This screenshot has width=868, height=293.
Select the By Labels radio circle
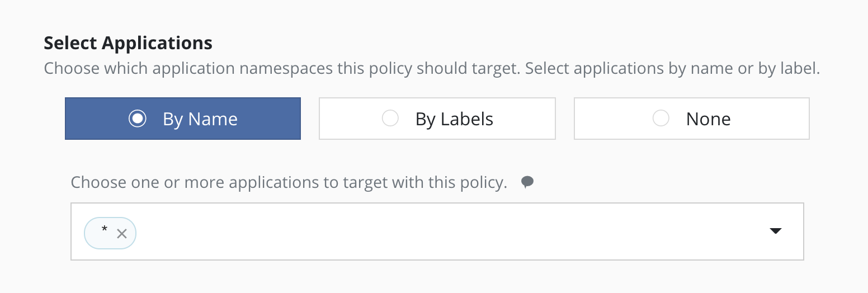click(390, 119)
